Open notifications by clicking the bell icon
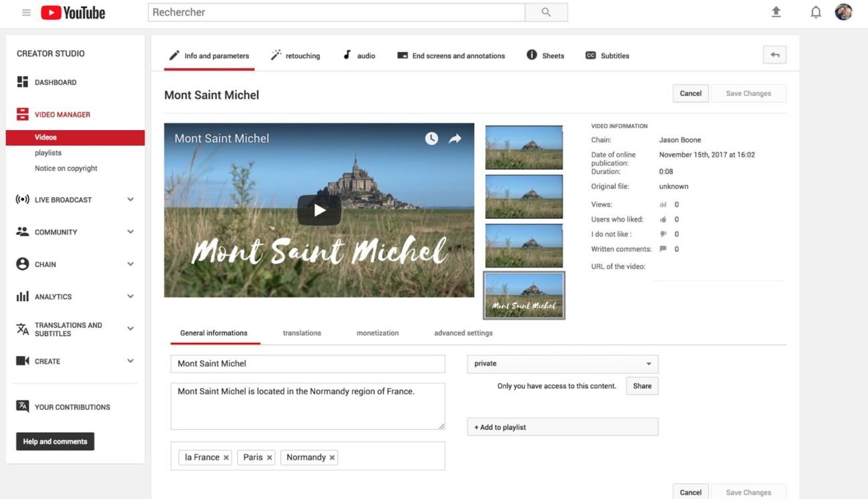 [815, 11]
